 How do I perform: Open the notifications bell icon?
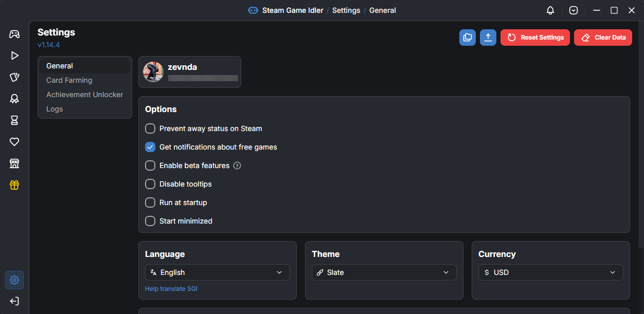pyautogui.click(x=550, y=10)
